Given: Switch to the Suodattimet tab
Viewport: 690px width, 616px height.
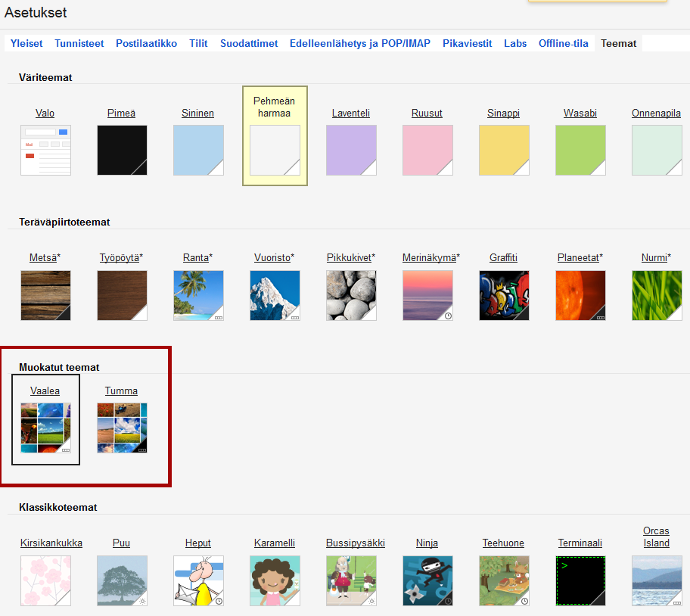Looking at the screenshot, I should [x=249, y=44].
